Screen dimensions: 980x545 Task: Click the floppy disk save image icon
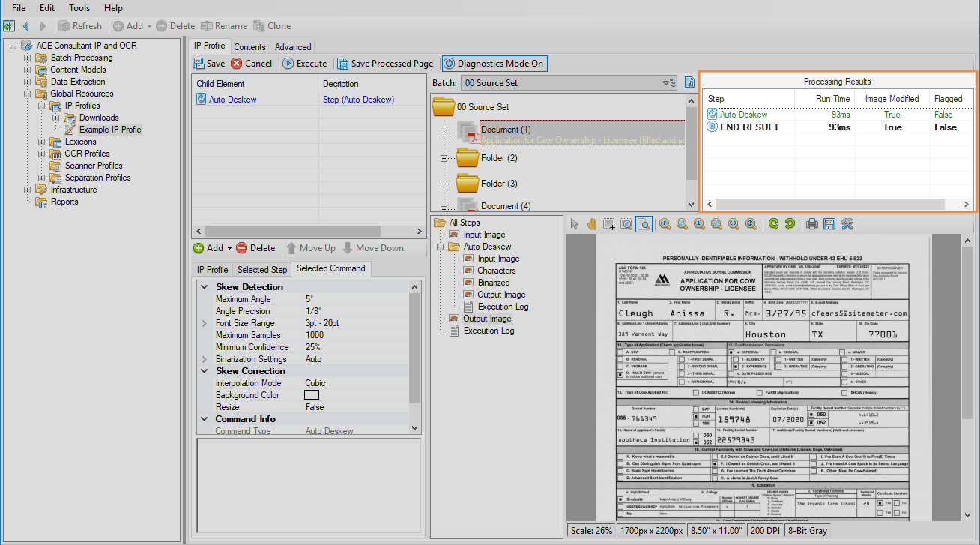pyautogui.click(x=829, y=224)
